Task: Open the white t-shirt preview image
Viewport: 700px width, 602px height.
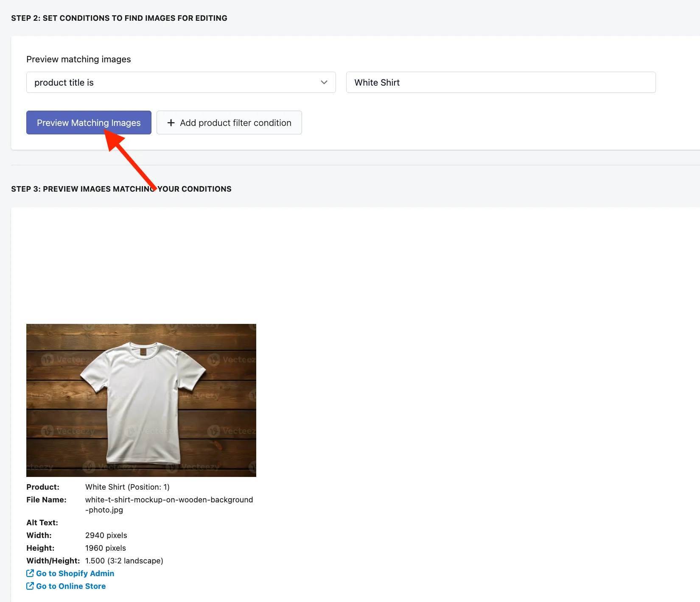Action: 141,400
